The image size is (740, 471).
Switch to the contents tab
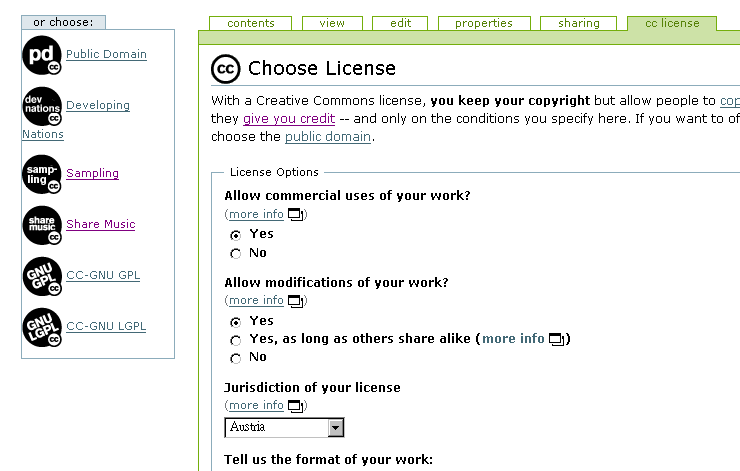tap(250, 23)
